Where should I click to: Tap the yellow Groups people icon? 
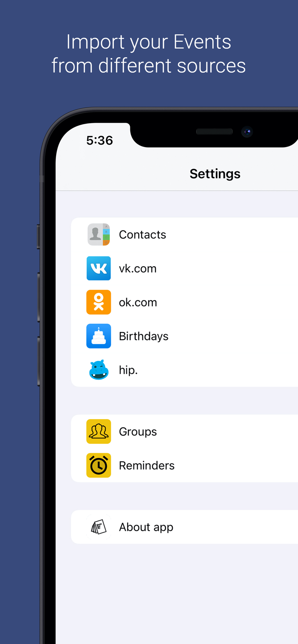99,431
